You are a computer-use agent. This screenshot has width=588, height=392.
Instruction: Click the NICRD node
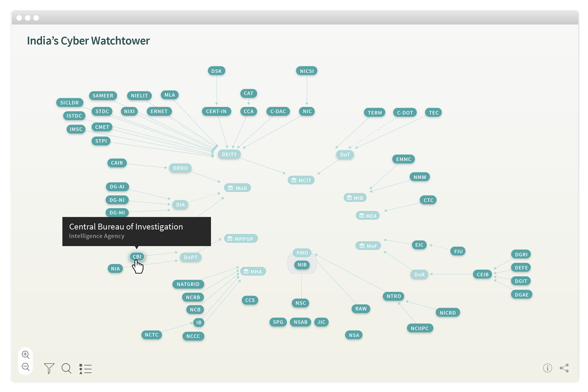pos(448,313)
